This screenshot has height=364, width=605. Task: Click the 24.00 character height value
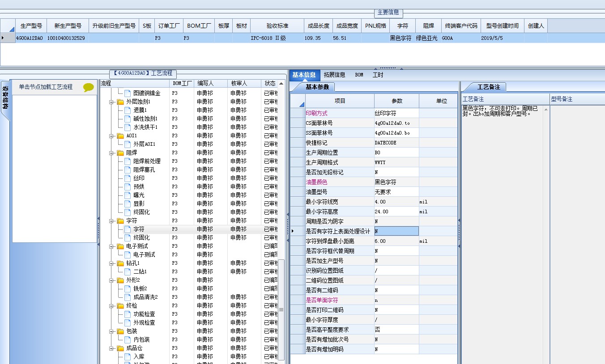click(x=396, y=212)
